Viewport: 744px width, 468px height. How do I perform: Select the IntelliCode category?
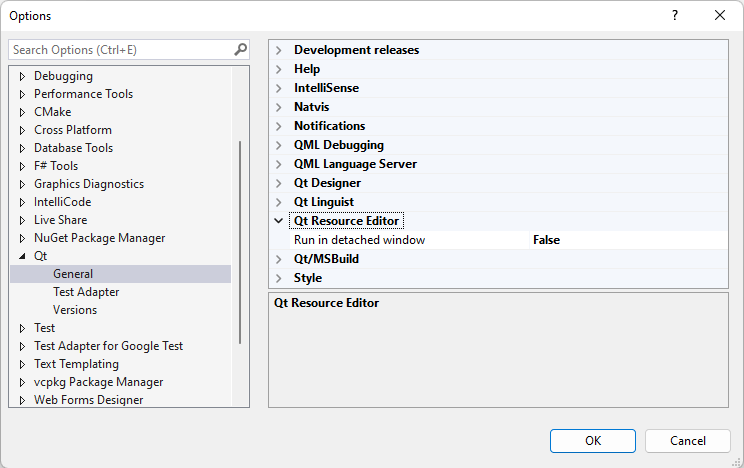(62, 202)
